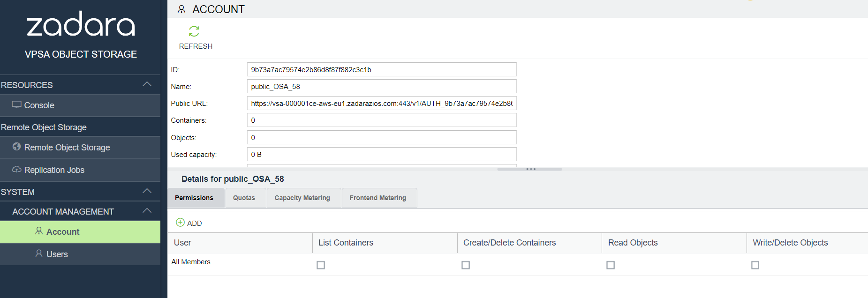Screen dimensions: 868x298
Task: Enable List Containers for All Members
Action: click(321, 265)
